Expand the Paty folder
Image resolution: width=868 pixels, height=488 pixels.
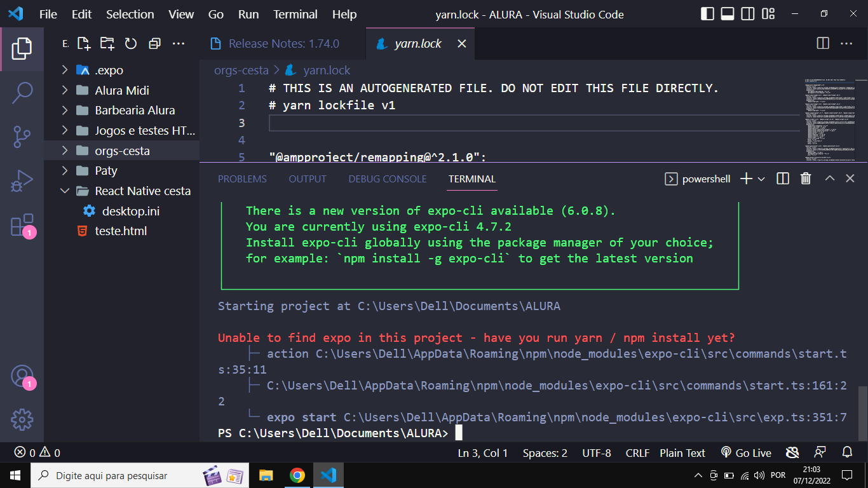[x=121, y=170]
